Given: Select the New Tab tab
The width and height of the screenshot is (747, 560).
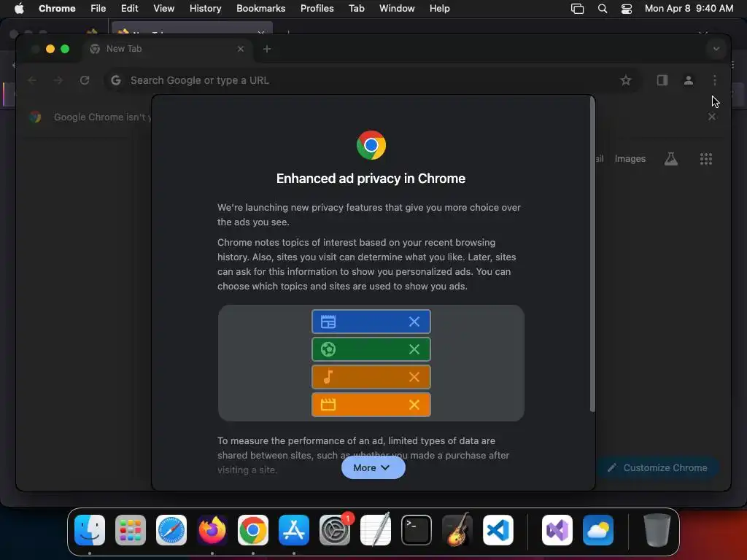Looking at the screenshot, I should [167, 49].
